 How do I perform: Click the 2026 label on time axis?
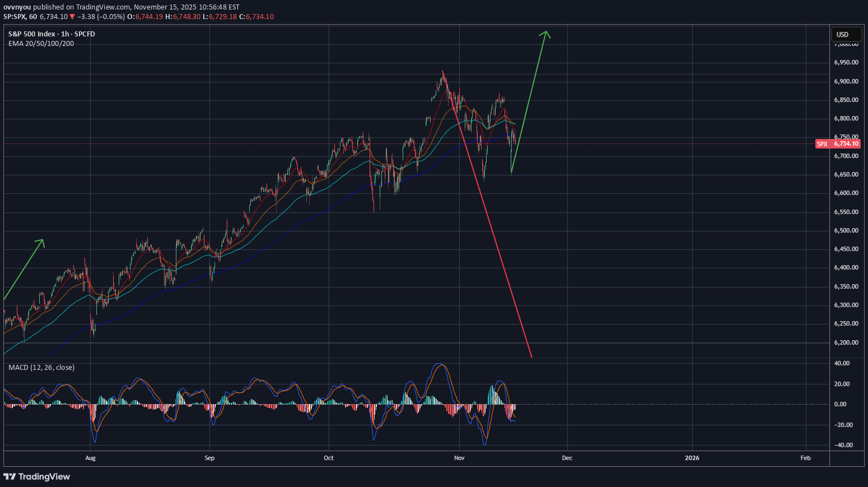[x=692, y=458]
